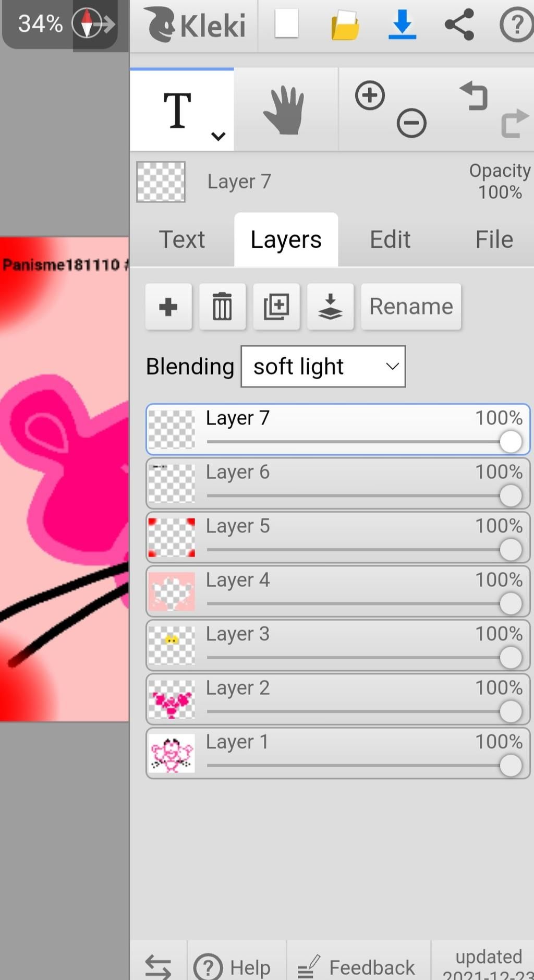Reset canvas rotation with the compass icon
This screenshot has width=534, height=980.
click(x=87, y=23)
